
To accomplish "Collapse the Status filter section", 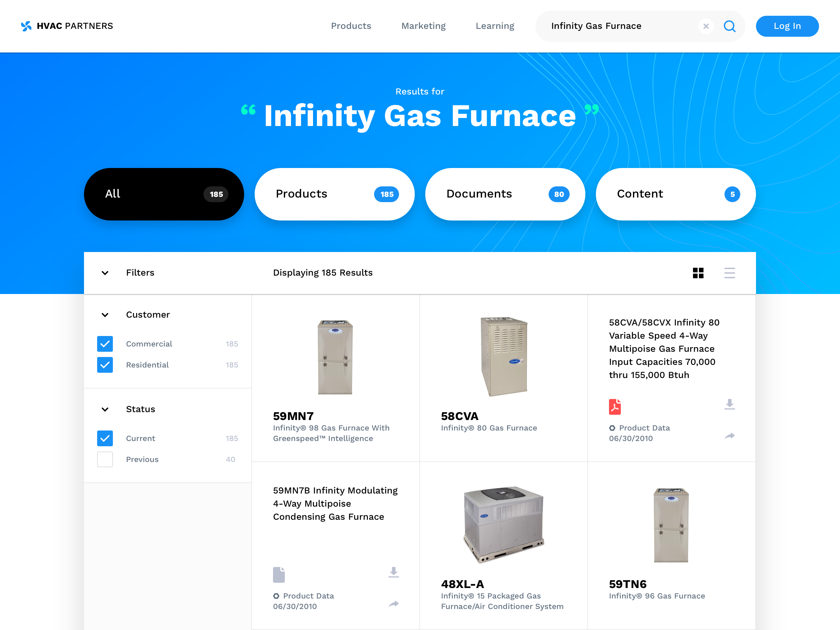I will coord(105,409).
